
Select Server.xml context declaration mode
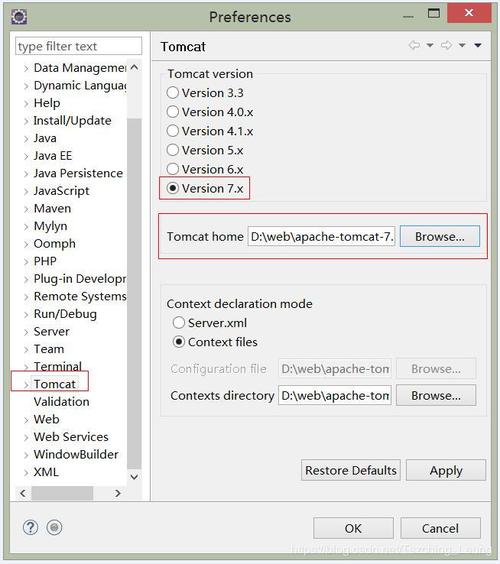[179, 323]
